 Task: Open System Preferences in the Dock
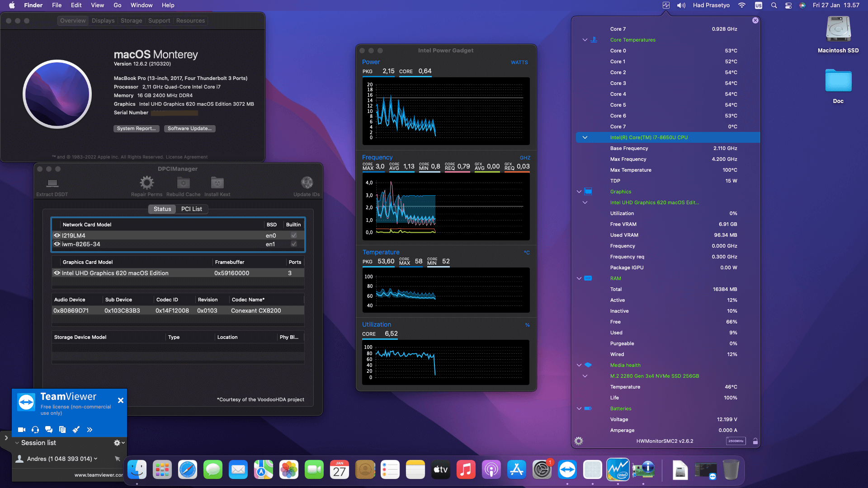(542, 470)
